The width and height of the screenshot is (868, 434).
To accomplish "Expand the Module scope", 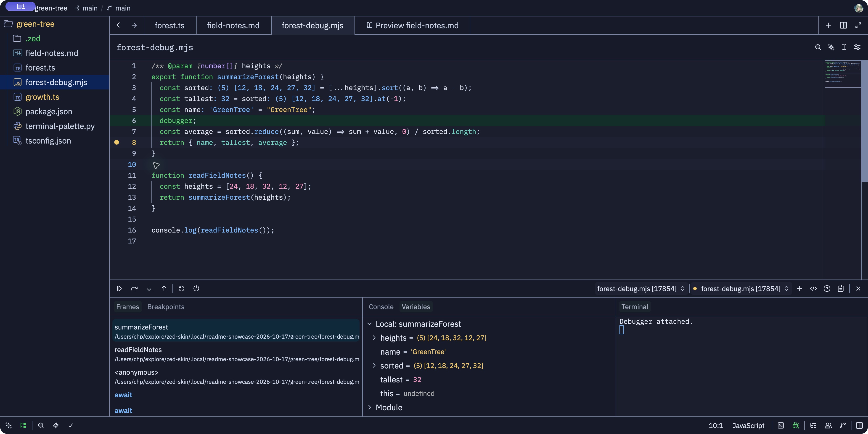I will tap(369, 407).
